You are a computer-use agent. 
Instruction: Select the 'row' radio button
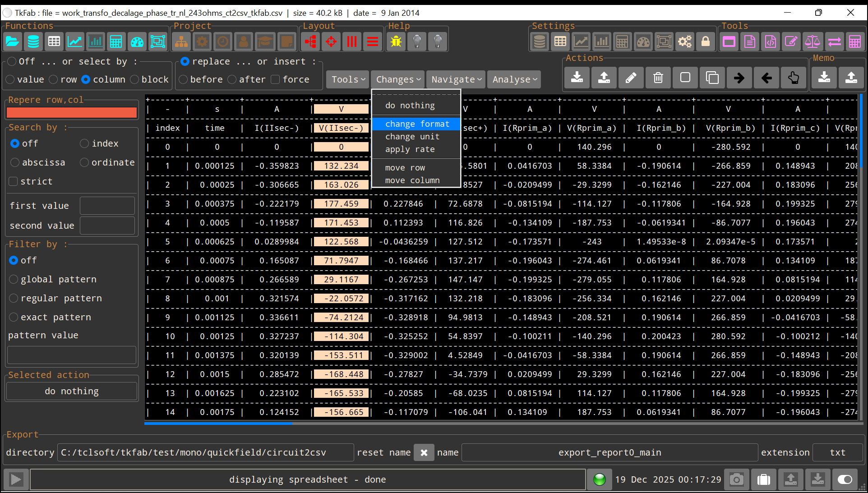54,80
